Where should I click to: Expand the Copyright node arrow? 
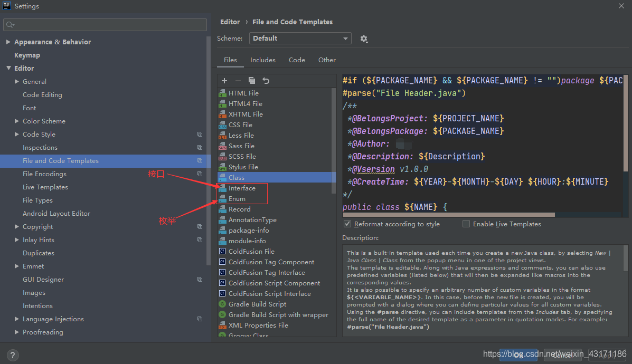pos(16,227)
